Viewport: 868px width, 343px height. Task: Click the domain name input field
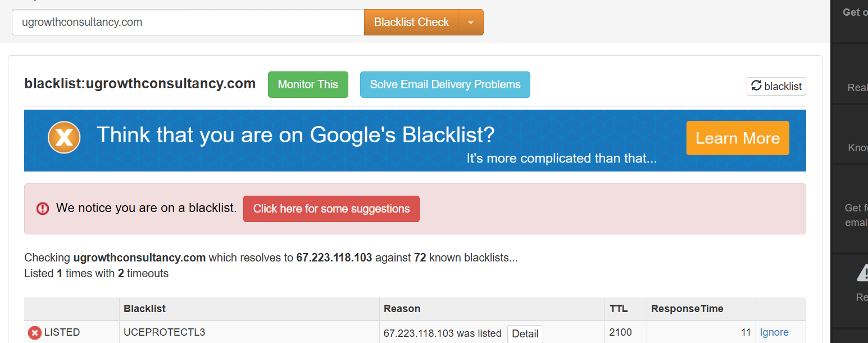(x=188, y=22)
